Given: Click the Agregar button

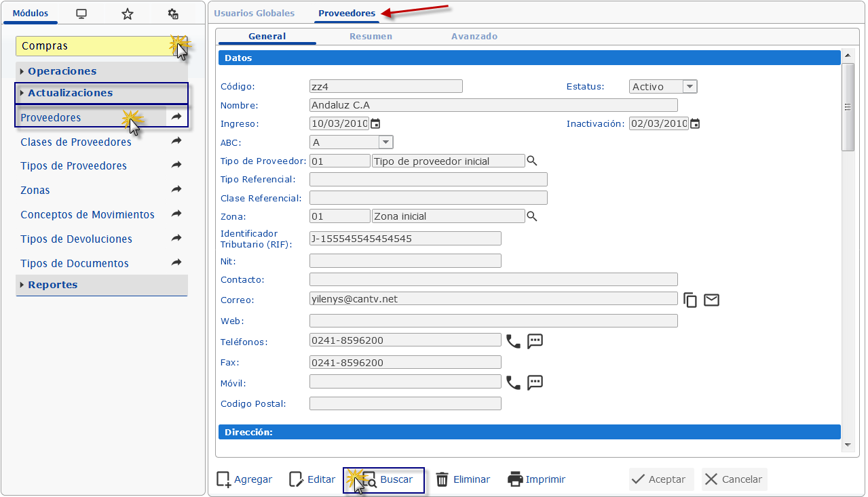Looking at the screenshot, I should pyautogui.click(x=244, y=479).
